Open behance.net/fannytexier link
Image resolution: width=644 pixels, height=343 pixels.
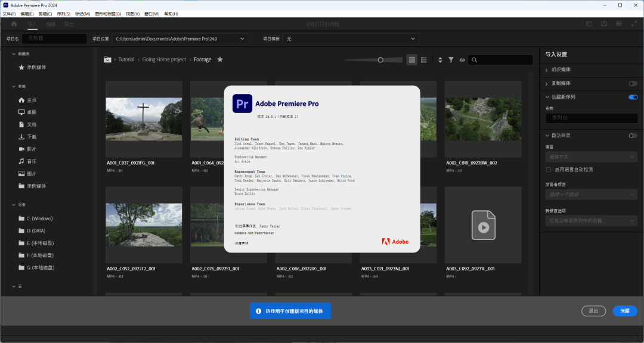254,233
